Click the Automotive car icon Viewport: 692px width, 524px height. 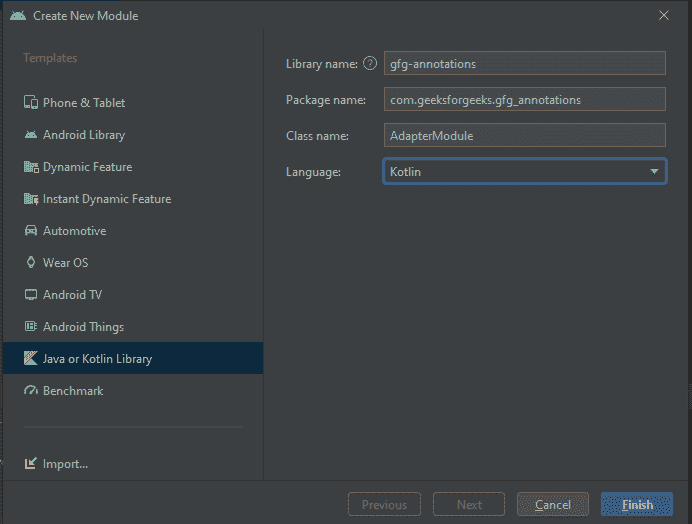(x=31, y=231)
